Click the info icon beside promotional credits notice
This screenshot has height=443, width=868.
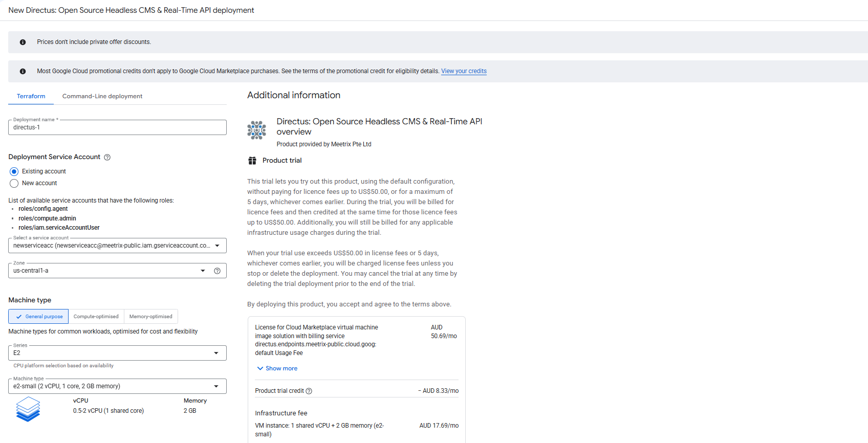click(23, 71)
